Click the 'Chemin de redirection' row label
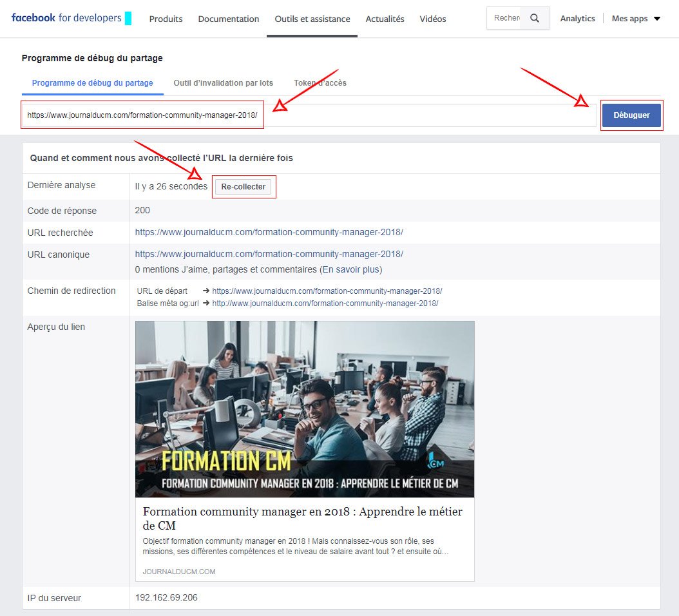 pyautogui.click(x=72, y=291)
